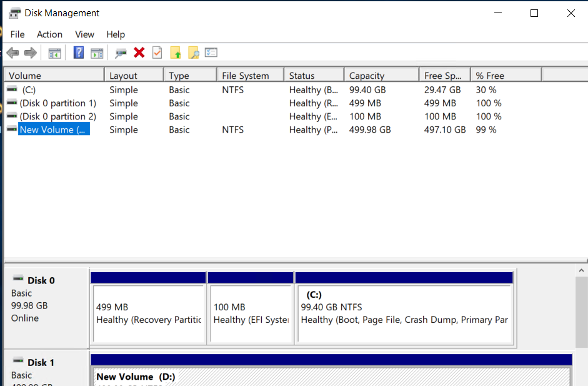Sort by Status column header
This screenshot has height=386, width=588.
[314, 76]
